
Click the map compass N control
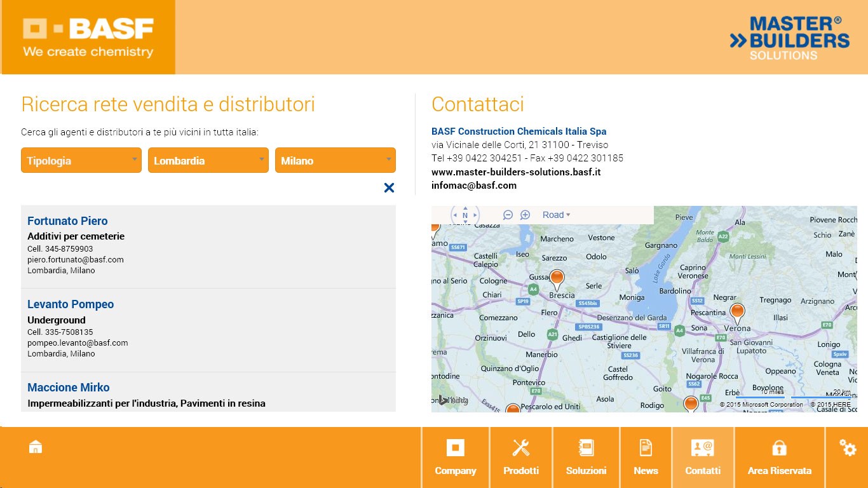(x=465, y=215)
